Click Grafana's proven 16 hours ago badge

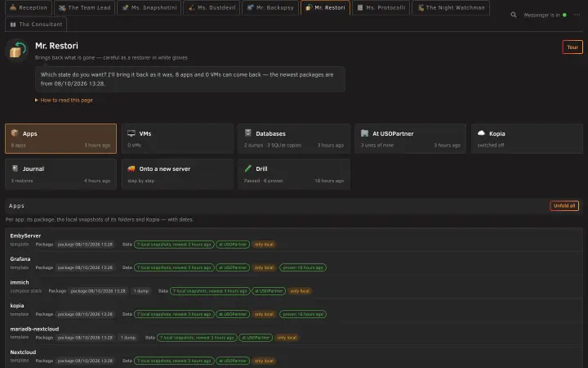click(x=303, y=267)
